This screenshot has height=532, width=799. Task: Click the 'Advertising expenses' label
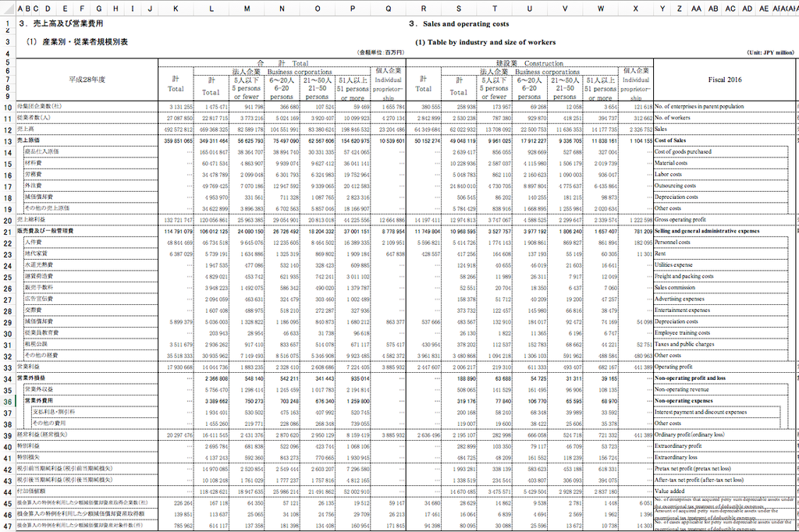[679, 299]
